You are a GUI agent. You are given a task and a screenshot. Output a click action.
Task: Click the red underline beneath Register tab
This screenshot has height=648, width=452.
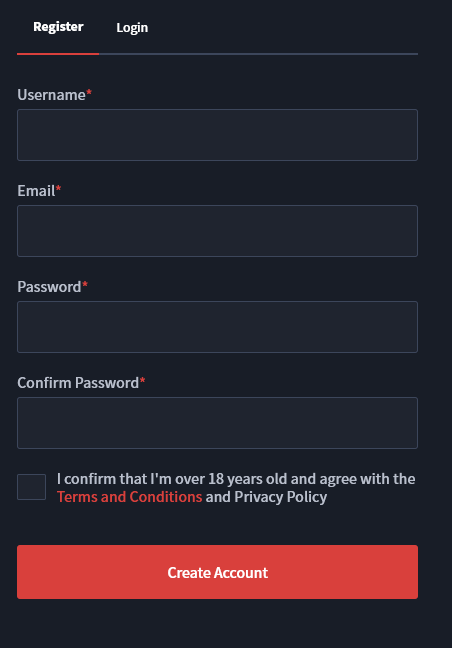coord(58,54)
